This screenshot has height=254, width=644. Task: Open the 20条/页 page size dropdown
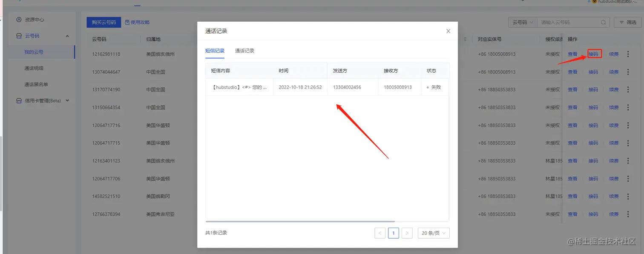[434, 233]
